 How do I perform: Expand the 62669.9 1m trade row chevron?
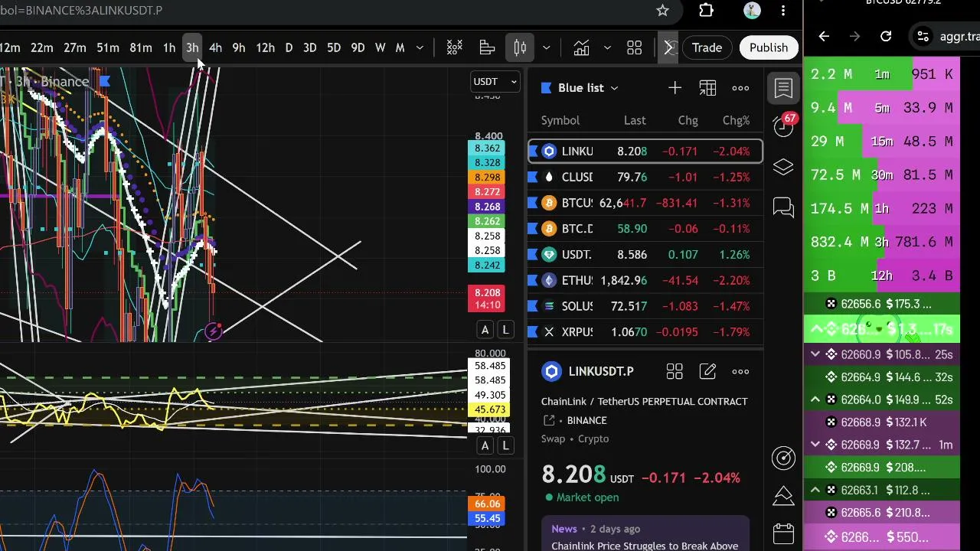(x=815, y=445)
